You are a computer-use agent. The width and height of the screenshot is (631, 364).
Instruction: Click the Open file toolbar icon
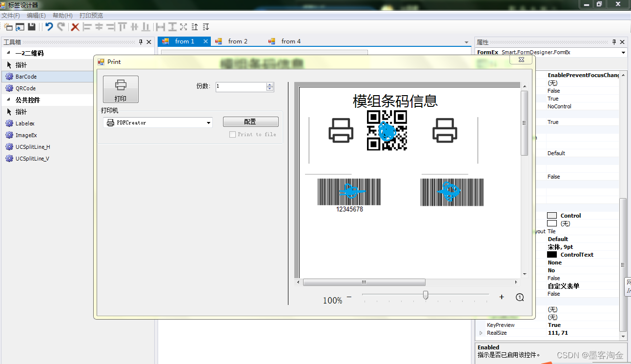[20, 27]
